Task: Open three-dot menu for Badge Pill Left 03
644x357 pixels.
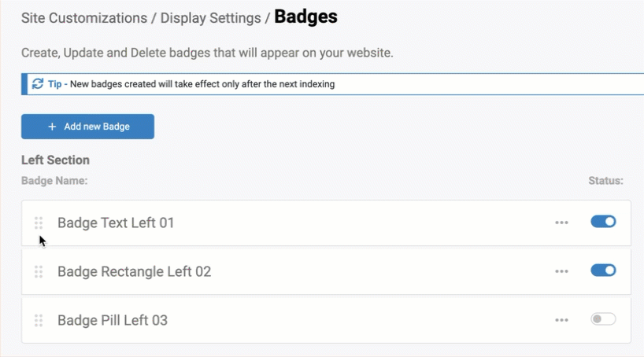Action: coord(561,320)
